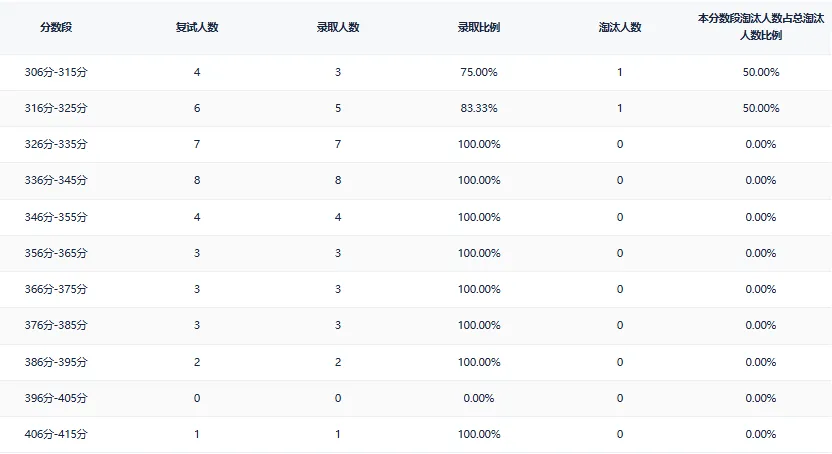Select the 346分-355分 row label
The height and width of the screenshot is (454, 832).
click(56, 217)
